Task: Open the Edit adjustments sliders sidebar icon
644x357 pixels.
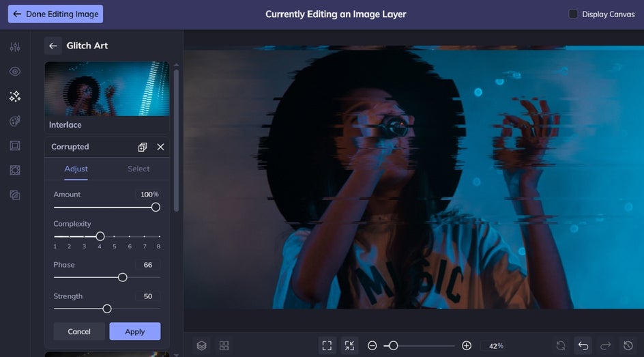Action: (15, 47)
